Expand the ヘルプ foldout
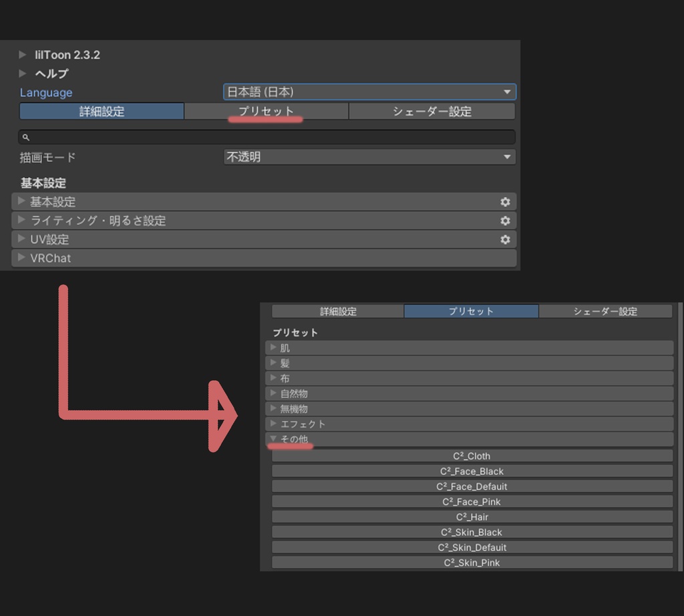Viewport: 684px width, 616px height. 22,73
